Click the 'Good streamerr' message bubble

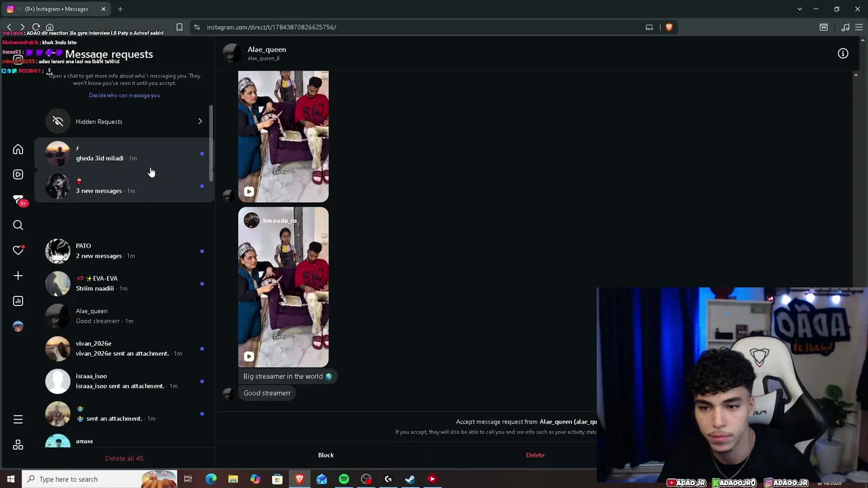[x=267, y=393]
